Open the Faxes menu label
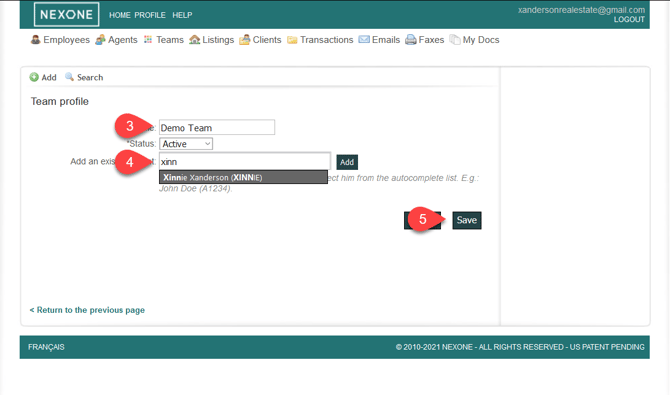The width and height of the screenshot is (670, 395). coord(431,40)
